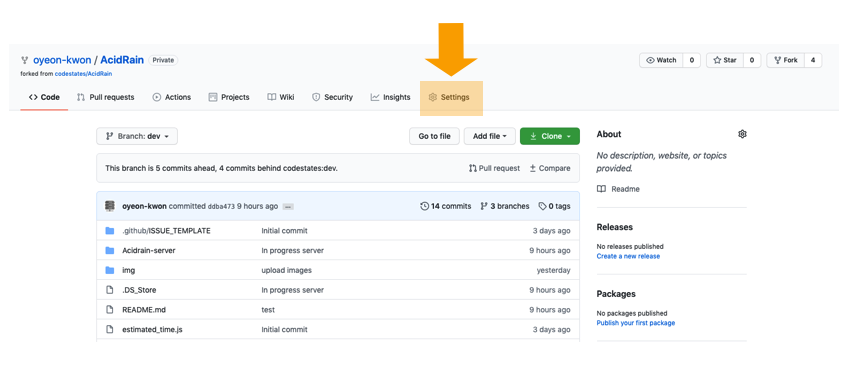Image resolution: width=841 pixels, height=367 pixels.
Task: Click the About section gear icon
Action: coord(742,134)
